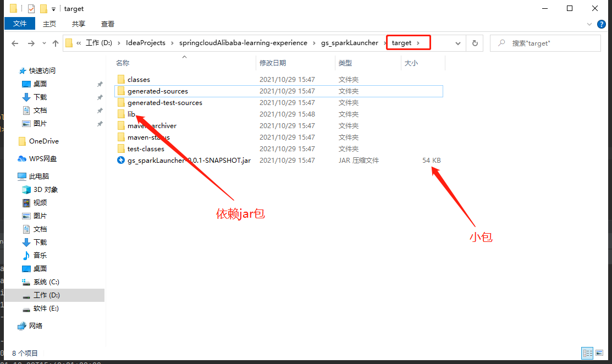Screen dimensions: 612x364
Task: Refresh the target folder view
Action: pyautogui.click(x=475, y=43)
